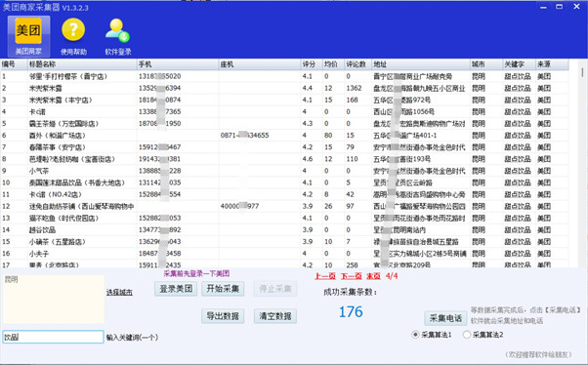588x365 pixels.
Task: Select row 小确茶（五星路店）
Action: [284, 242]
